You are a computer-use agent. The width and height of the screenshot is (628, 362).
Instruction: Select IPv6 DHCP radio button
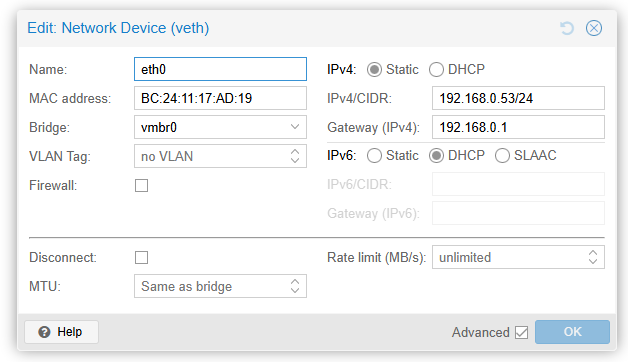tap(436, 155)
